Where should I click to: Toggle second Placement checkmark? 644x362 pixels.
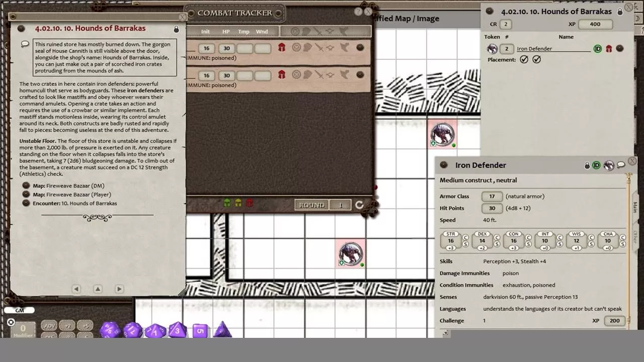[537, 59]
